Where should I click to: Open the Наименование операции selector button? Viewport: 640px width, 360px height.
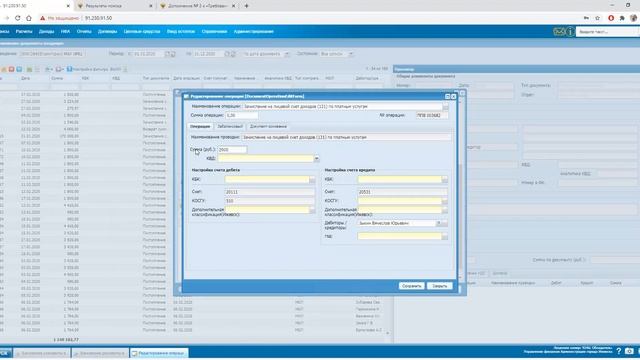point(445,107)
